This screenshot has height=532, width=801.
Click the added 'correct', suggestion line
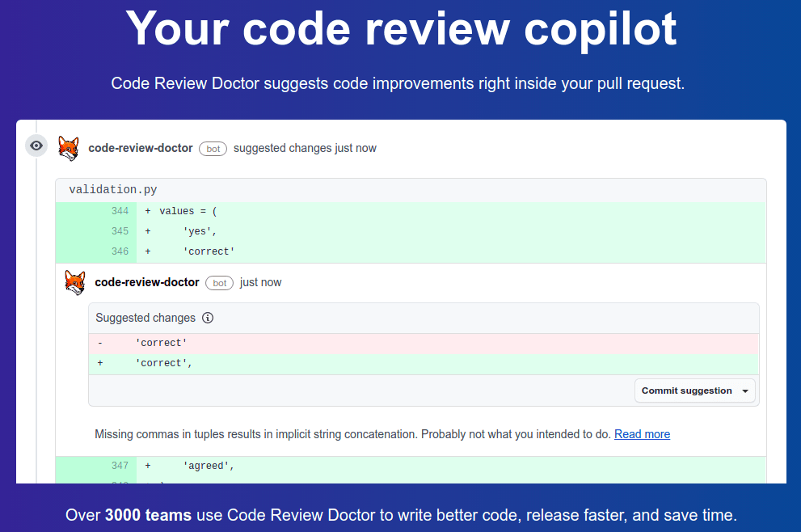tap(424, 364)
